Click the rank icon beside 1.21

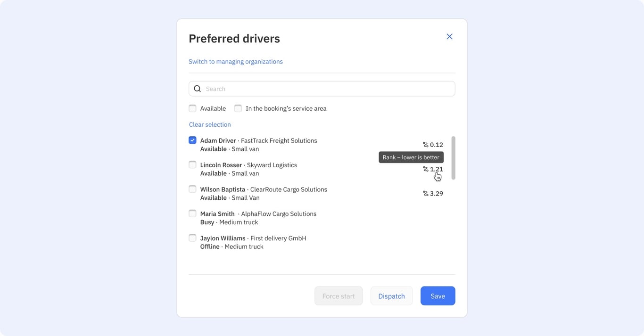click(425, 169)
